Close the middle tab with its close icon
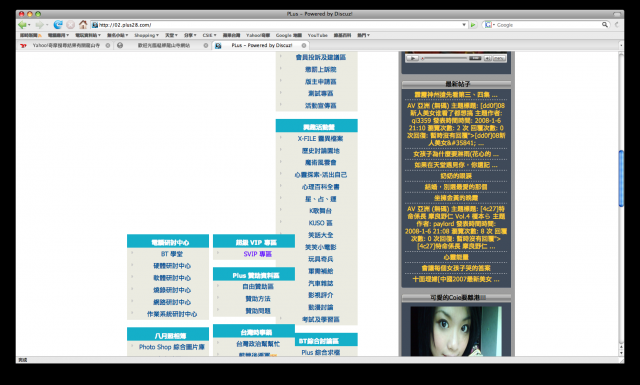Viewport: 640px width, 385px height. click(x=206, y=45)
